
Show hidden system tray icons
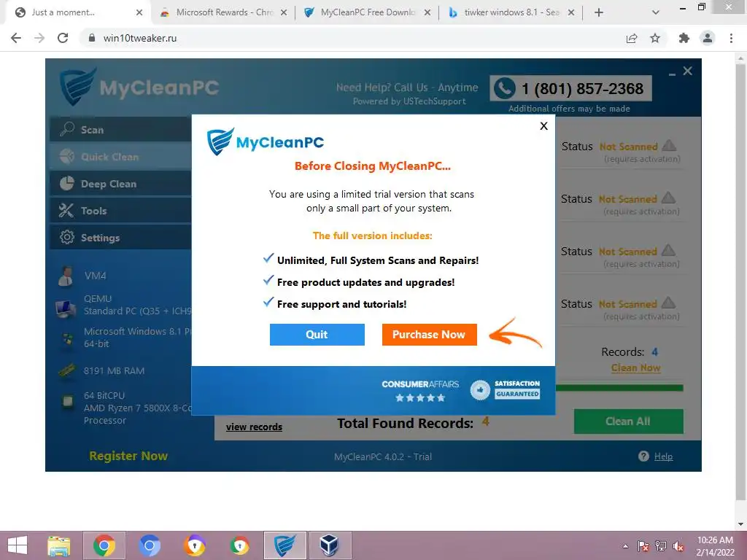coord(625,546)
